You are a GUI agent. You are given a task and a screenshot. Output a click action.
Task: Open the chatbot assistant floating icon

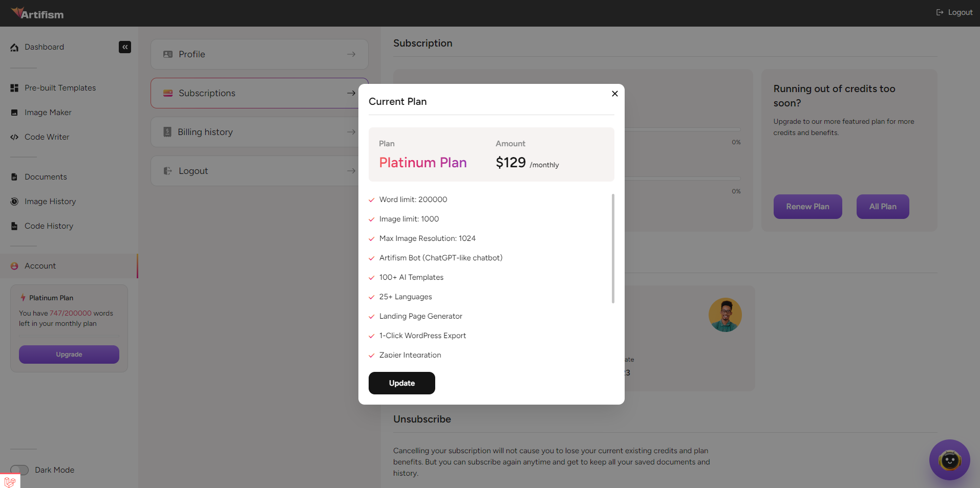pyautogui.click(x=949, y=460)
